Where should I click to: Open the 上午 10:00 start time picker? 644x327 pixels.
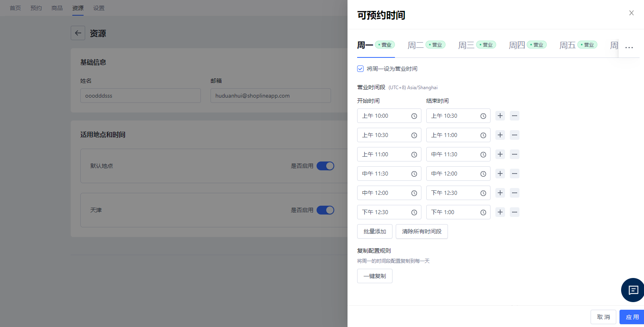pos(389,116)
